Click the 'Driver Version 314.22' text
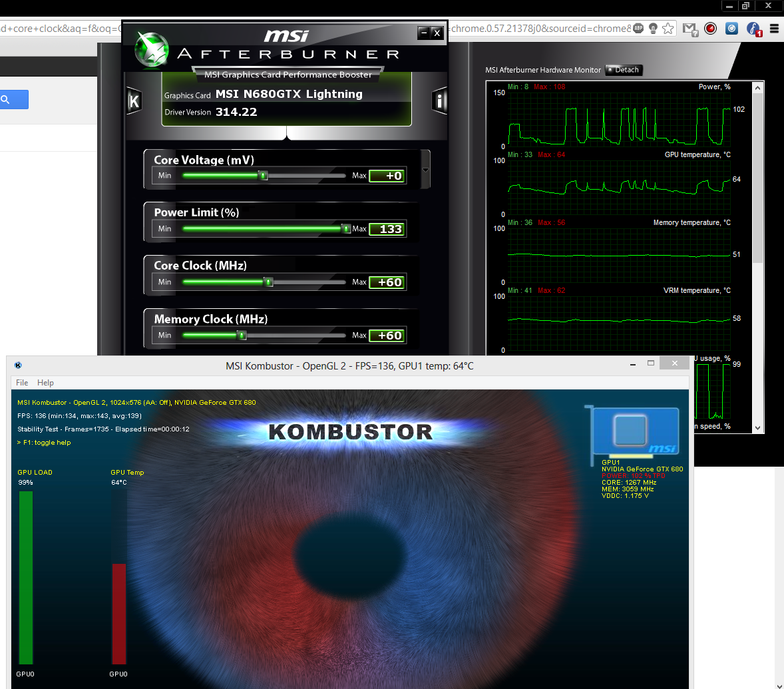The width and height of the screenshot is (784, 689). pyautogui.click(x=210, y=112)
